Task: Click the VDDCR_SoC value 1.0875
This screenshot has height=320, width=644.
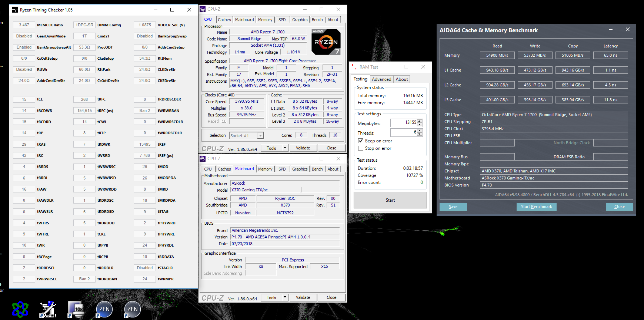Action: 145,25
